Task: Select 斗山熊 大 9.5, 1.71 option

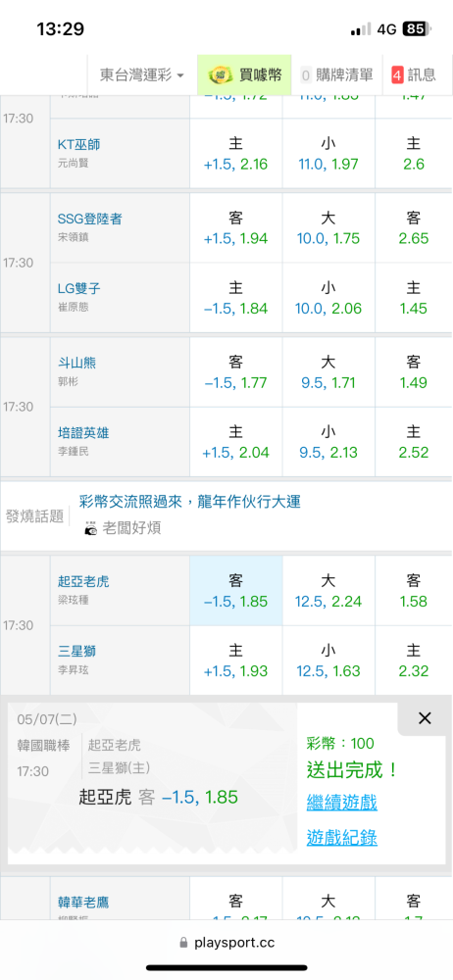Action: (x=328, y=371)
